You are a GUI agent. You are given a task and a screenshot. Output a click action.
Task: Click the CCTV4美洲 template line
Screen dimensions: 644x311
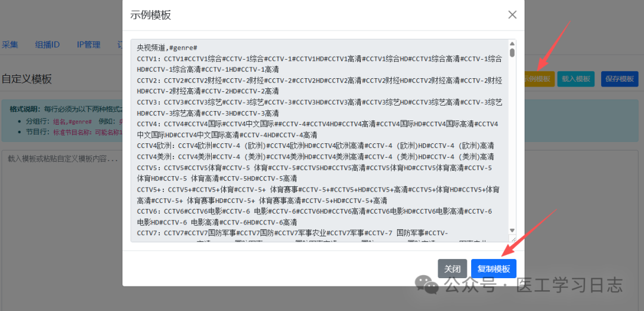[x=315, y=157]
